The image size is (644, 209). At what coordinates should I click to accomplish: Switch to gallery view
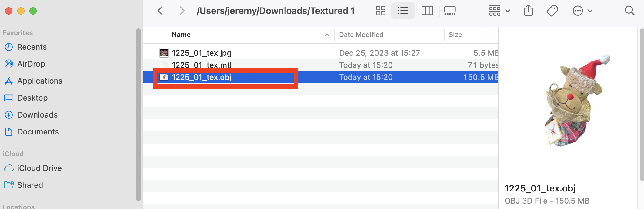point(450,11)
